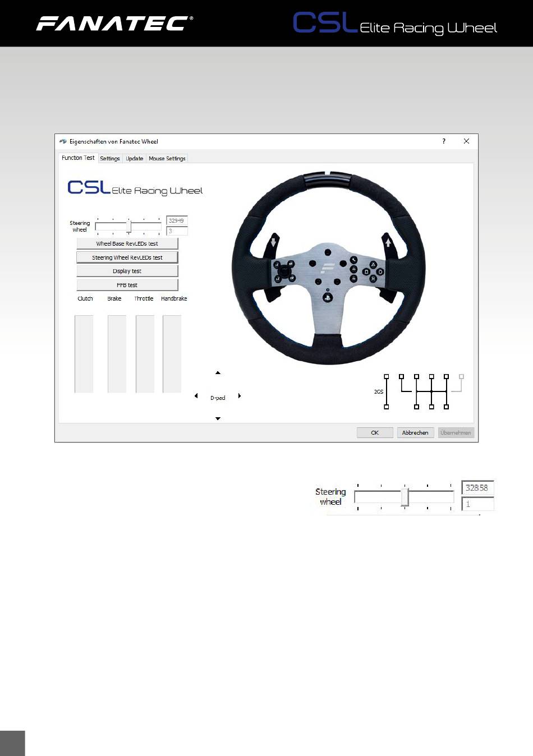Screen dimensions: 533x756
Task: Go to the Update tab
Action: 135,159
